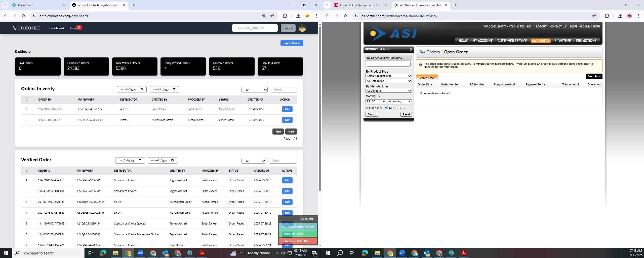644x258 pixels.
Task: Open CUSTOMER SERVICE in ASI menu
Action: 512,41
